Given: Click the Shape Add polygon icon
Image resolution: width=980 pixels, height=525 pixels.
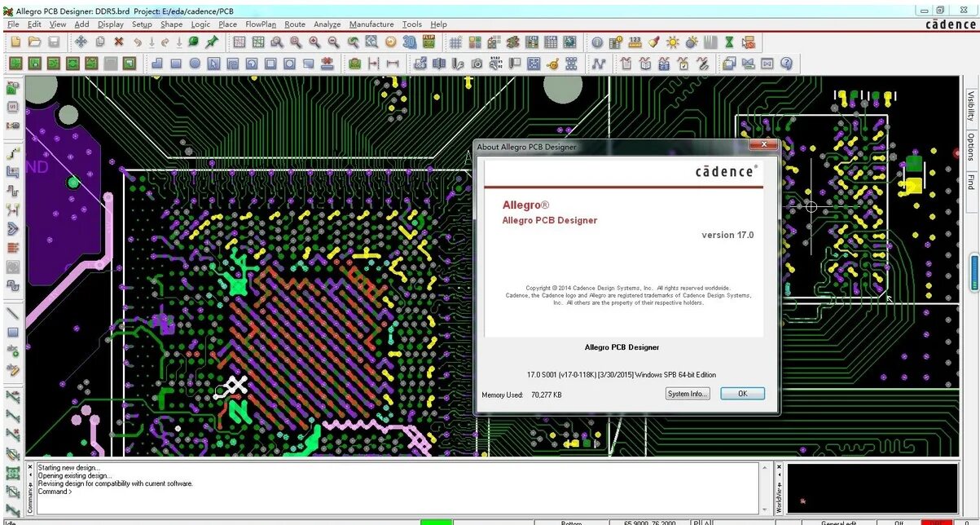Looking at the screenshot, I should pos(156,63).
